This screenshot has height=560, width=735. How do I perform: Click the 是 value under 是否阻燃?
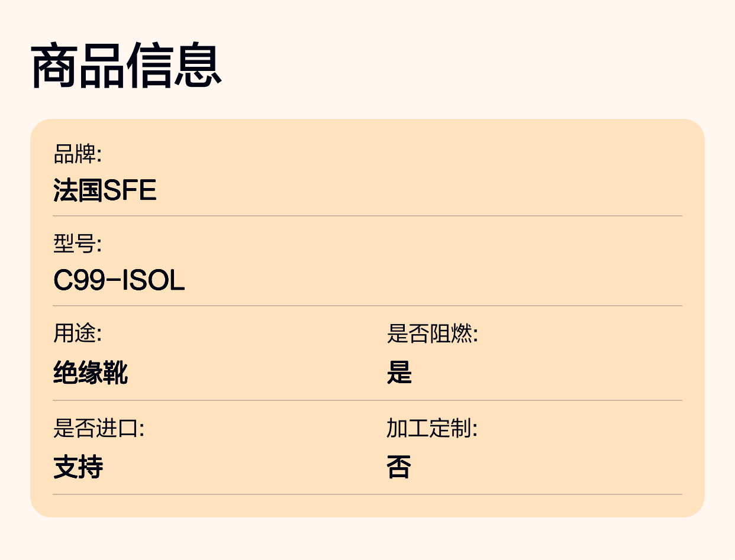click(x=399, y=373)
